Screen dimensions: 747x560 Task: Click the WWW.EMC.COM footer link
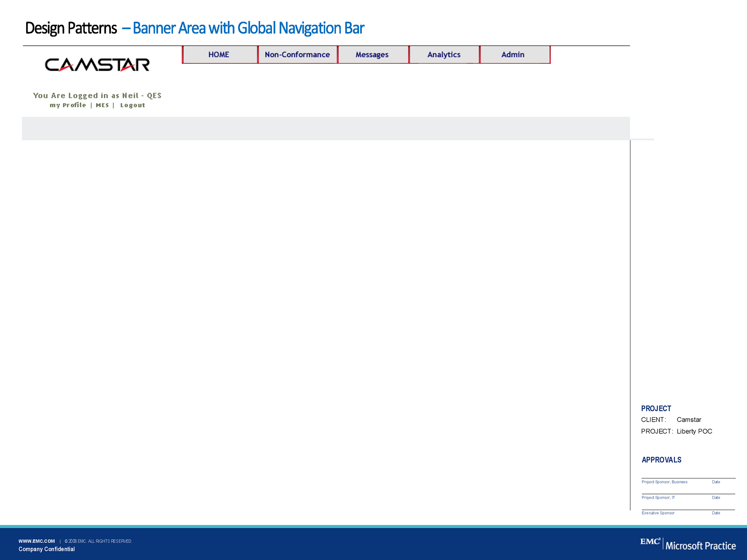click(x=37, y=541)
